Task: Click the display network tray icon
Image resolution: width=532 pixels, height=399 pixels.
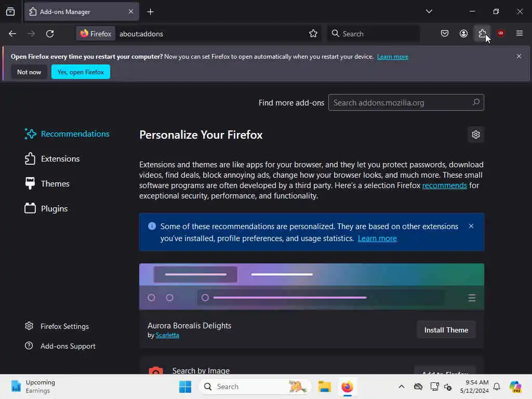Action: point(434,387)
